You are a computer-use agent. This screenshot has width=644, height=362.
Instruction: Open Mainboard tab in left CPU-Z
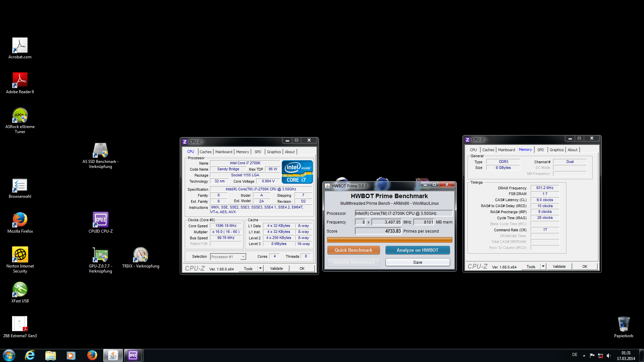tap(224, 152)
